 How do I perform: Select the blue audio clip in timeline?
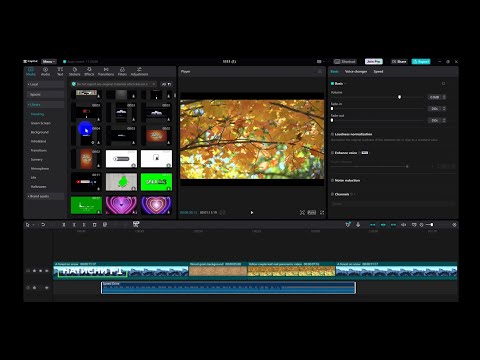pos(228,288)
